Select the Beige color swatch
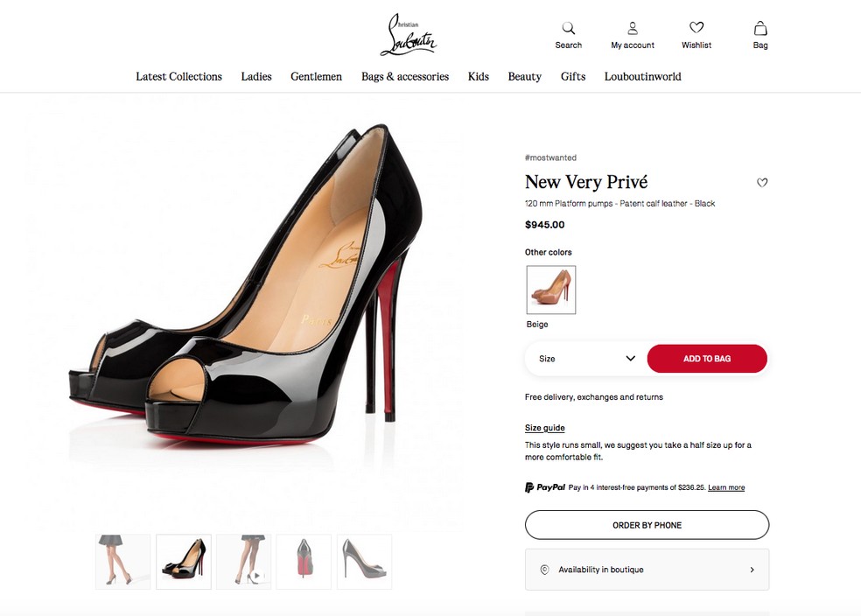 (x=551, y=290)
